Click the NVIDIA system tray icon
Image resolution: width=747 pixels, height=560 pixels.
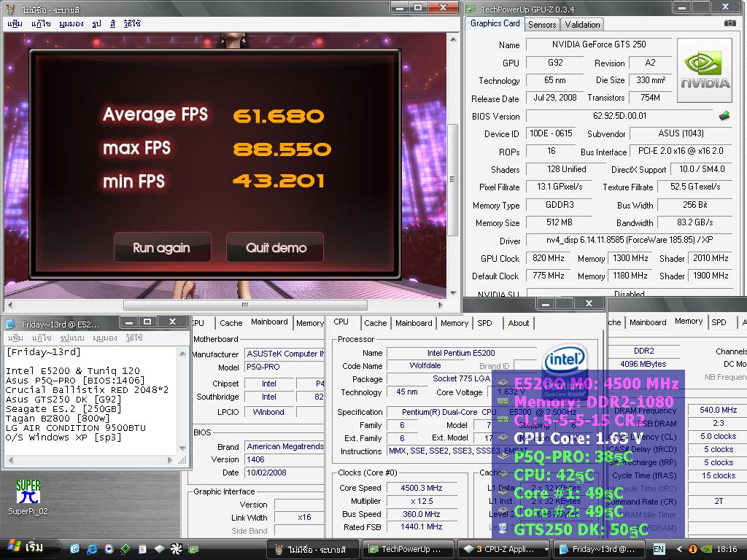click(x=706, y=549)
